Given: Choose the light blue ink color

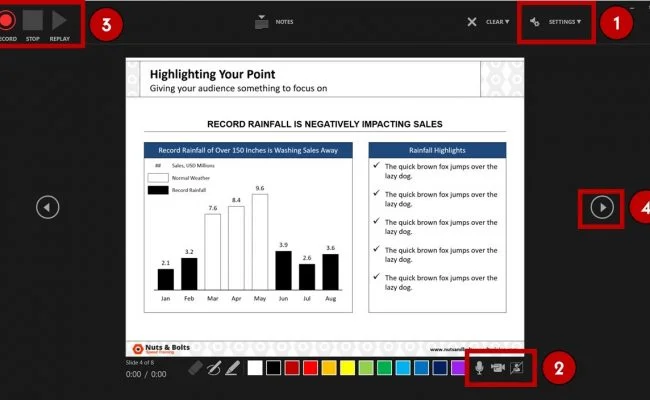Looking at the screenshot, I should point(403,368).
